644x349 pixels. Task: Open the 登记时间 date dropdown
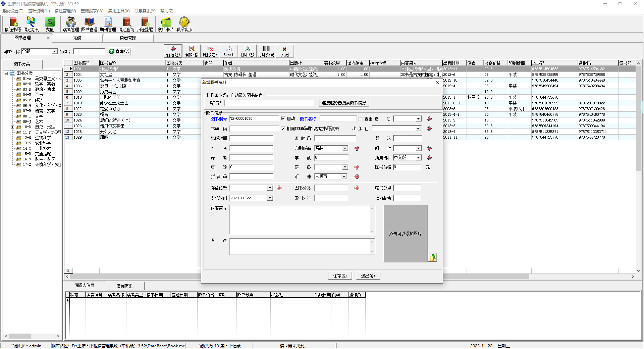[270, 198]
